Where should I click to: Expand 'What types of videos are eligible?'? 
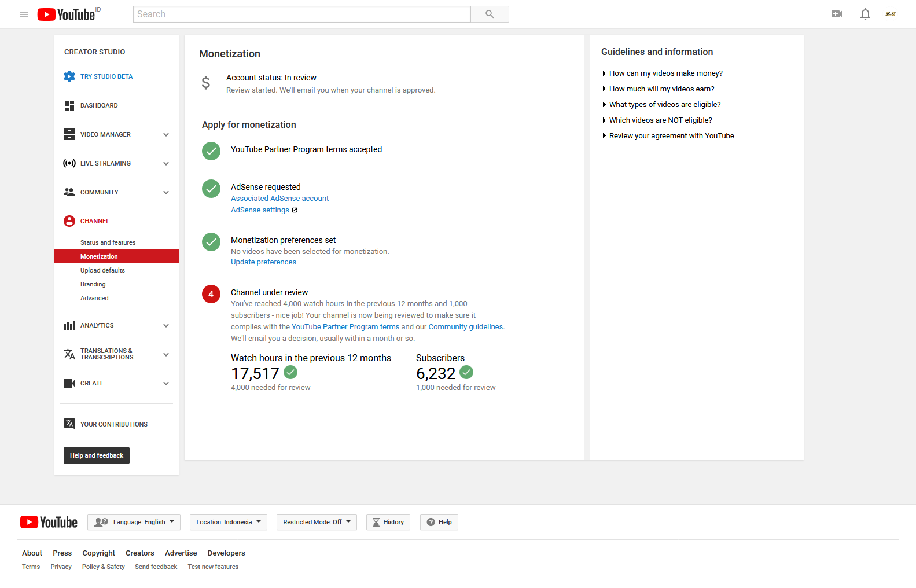click(x=661, y=105)
